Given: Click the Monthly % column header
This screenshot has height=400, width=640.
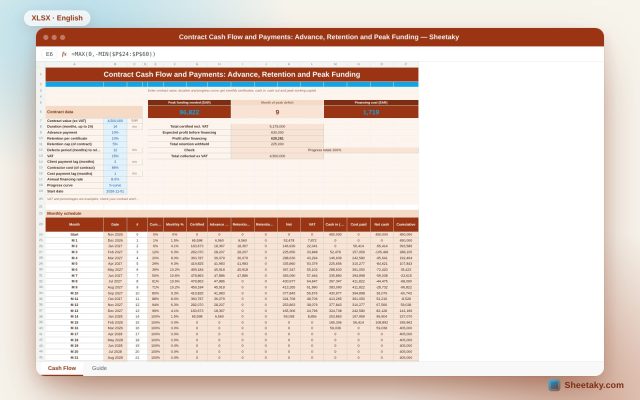Looking at the screenshot, I should 175,224.
